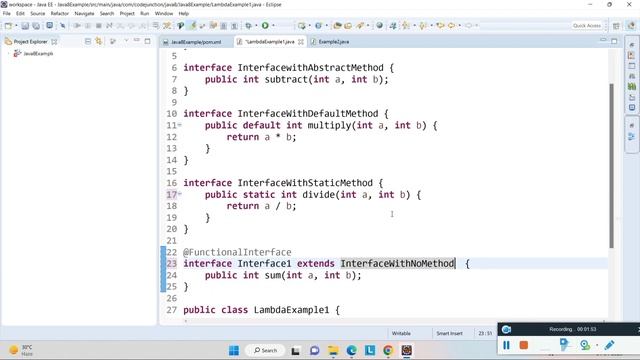Open the Windows Start menu
This screenshot has height=360, width=640.
234,350
